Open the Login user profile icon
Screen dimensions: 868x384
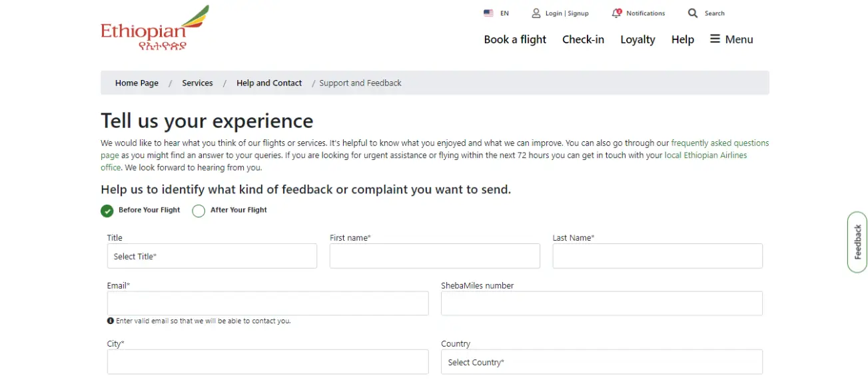tap(536, 13)
